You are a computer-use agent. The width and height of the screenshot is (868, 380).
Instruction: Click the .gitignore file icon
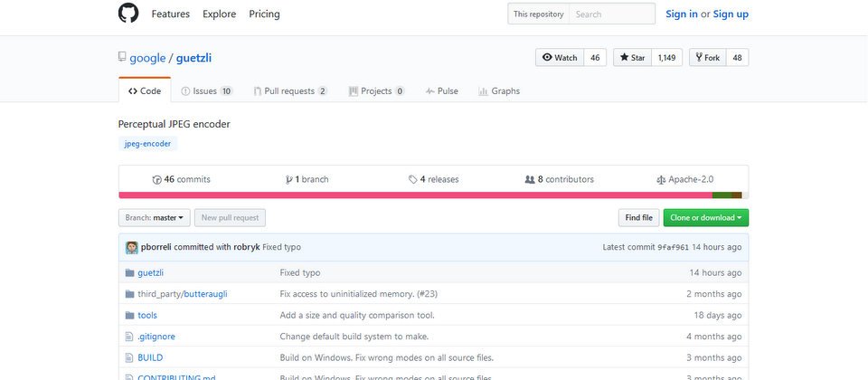pos(129,337)
